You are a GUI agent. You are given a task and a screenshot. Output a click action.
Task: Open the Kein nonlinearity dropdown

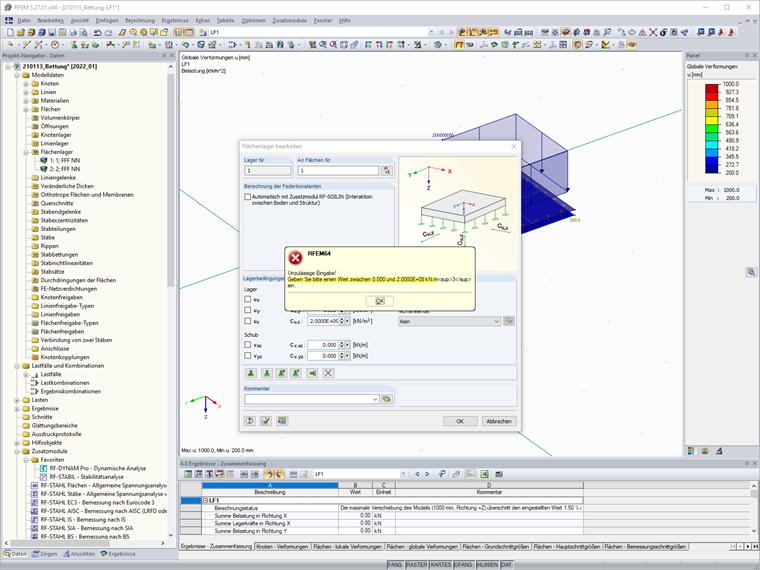(496, 321)
